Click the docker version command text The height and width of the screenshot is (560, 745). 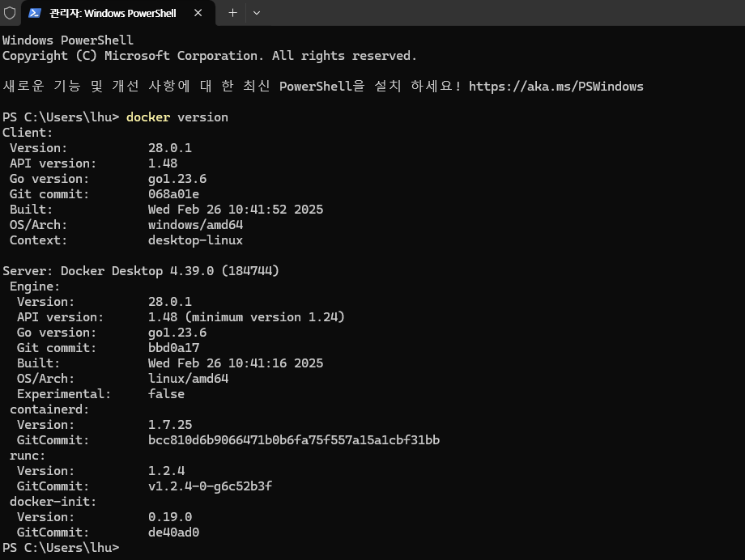[177, 117]
